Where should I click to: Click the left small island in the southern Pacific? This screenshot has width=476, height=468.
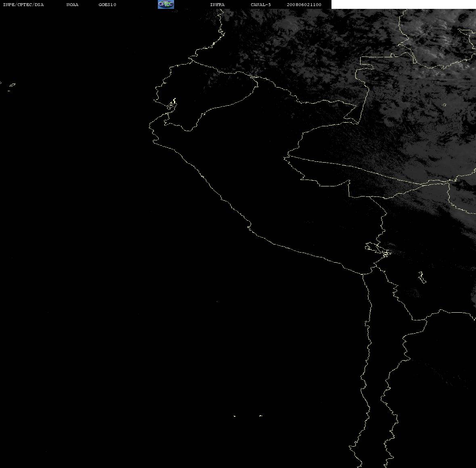click(x=234, y=416)
